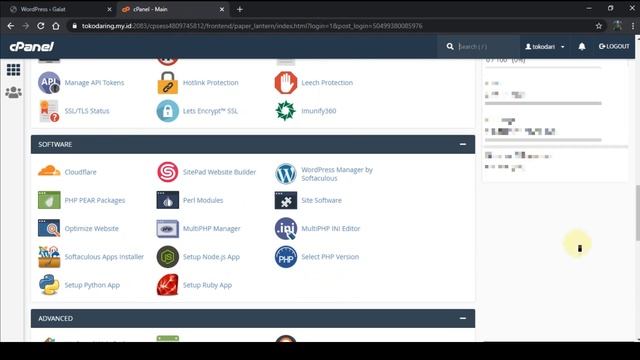Image resolution: width=640 pixels, height=360 pixels.
Task: Click the browser home button
Action: (x=56, y=26)
